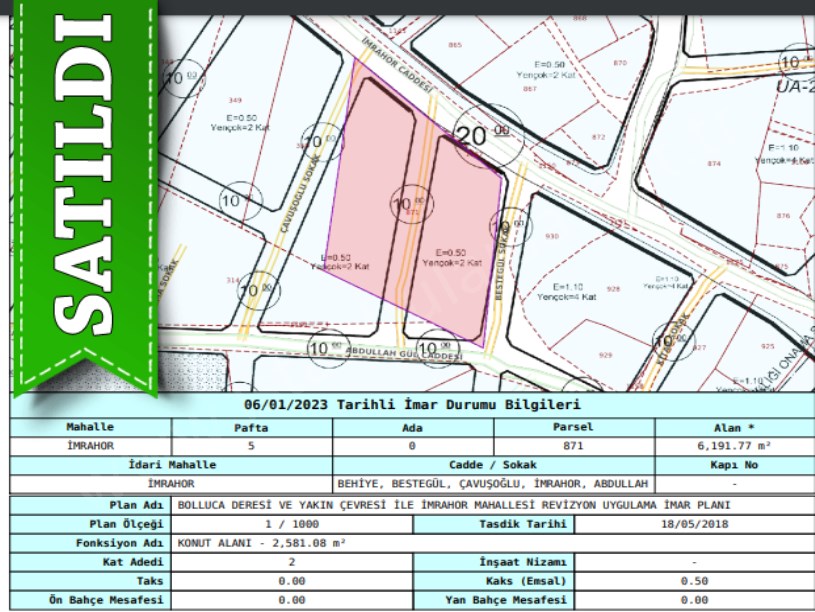
Task: Click the Cadde / Sokak header cell
Action: pyautogui.click(x=493, y=465)
